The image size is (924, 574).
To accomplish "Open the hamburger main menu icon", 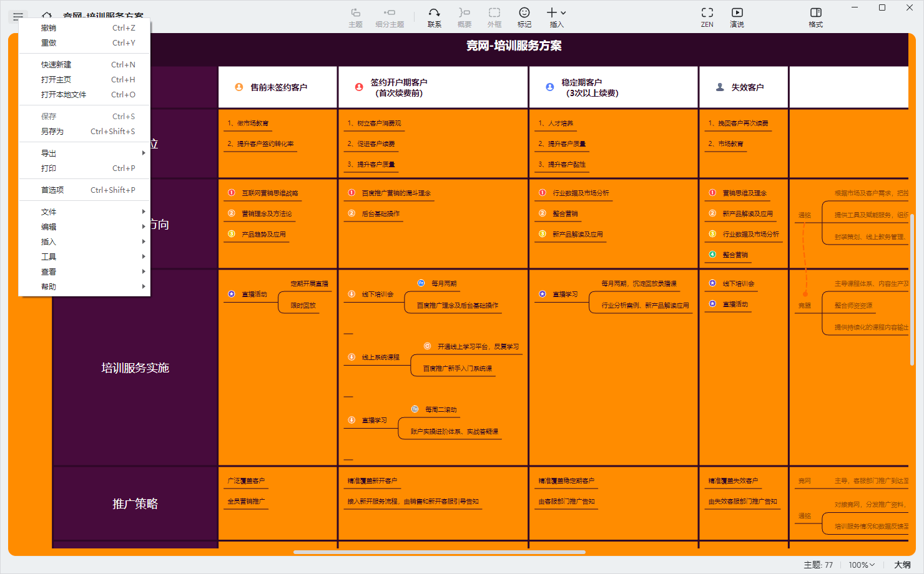I will coord(17,16).
